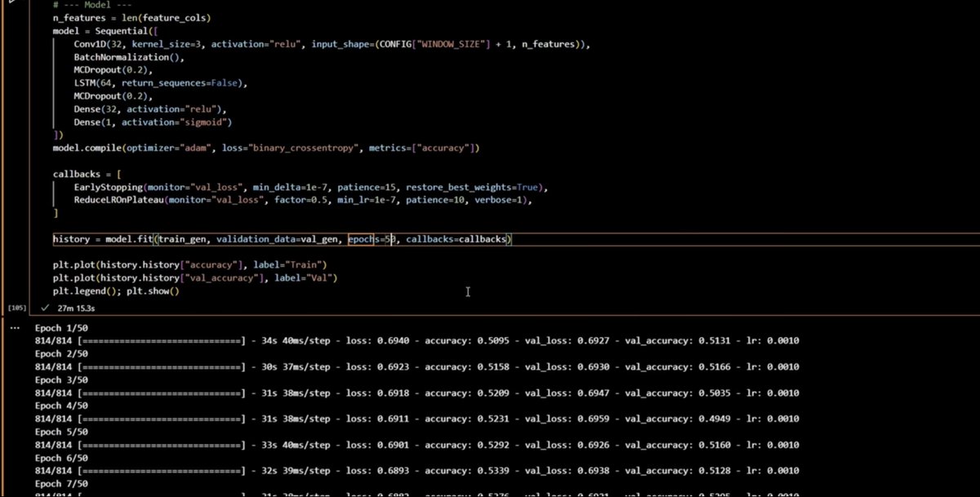The image size is (980, 497).
Task: Place cursor on epochs parameter in model.fit
Action: (364, 239)
